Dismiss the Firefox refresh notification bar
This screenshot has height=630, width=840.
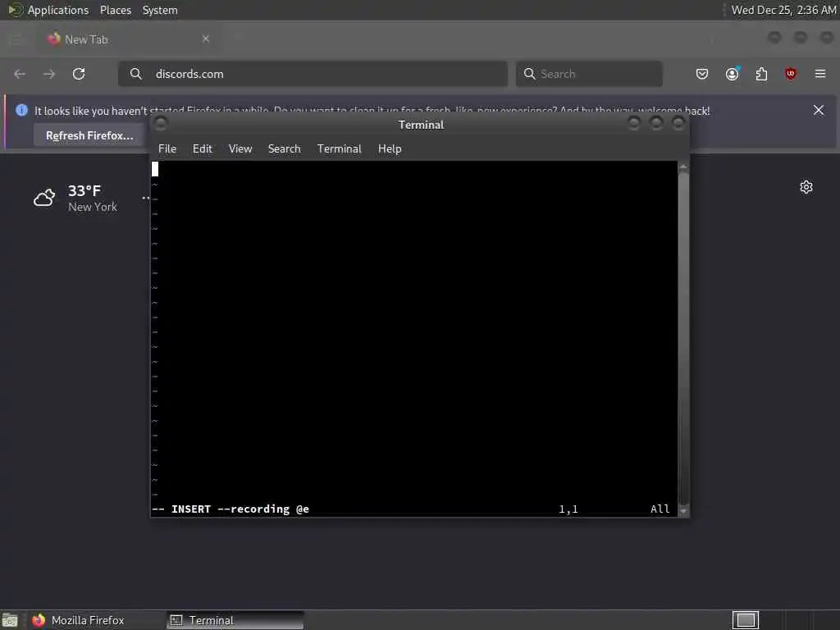tap(819, 110)
